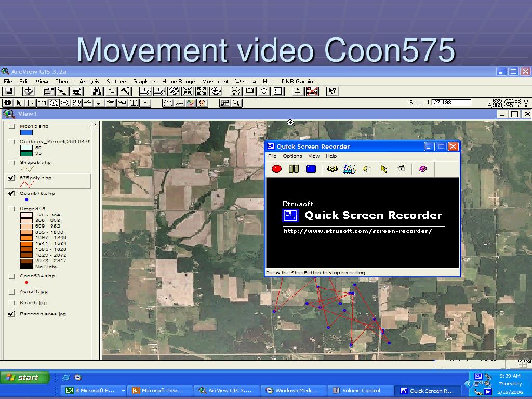Enable the Mcp15.shp theme checkbox
The height and width of the screenshot is (399, 532).
pyautogui.click(x=11, y=126)
